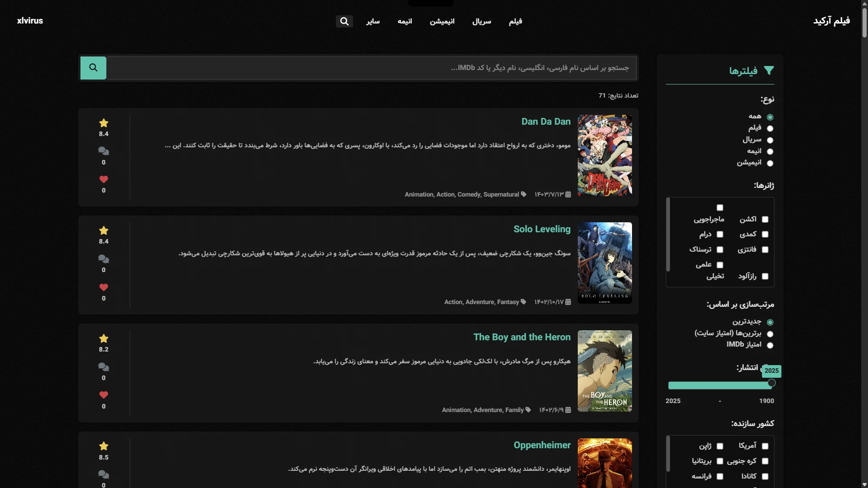
Task: Open the Solo Leveling title link
Action: pyautogui.click(x=542, y=229)
